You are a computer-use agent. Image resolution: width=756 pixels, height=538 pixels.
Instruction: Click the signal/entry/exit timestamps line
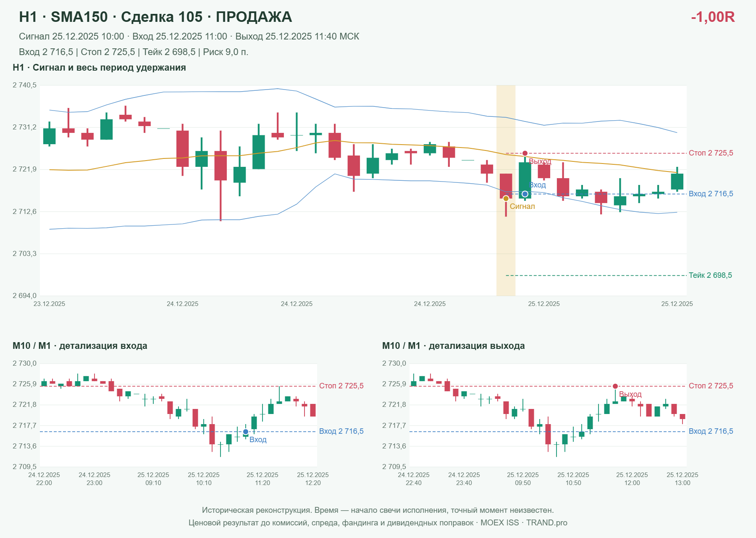189,37
